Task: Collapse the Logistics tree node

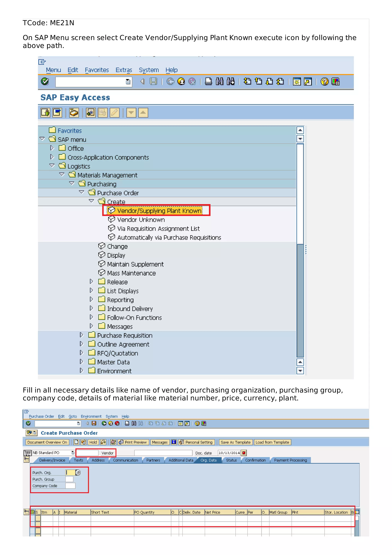Action: click(x=52, y=165)
